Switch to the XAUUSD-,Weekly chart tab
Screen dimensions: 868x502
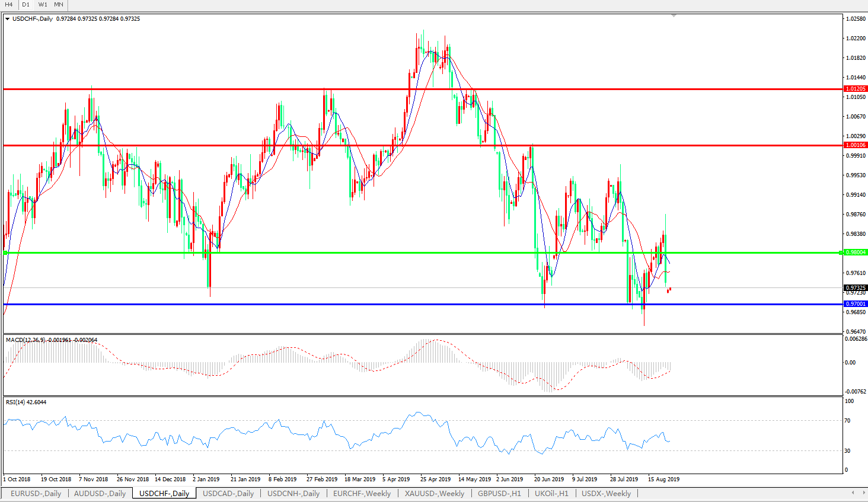tap(434, 494)
